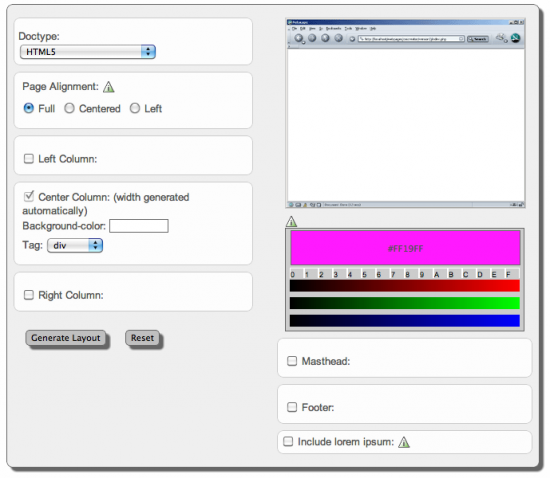The image size is (550, 478).
Task: Select the Full page alignment radio
Action: (x=29, y=108)
